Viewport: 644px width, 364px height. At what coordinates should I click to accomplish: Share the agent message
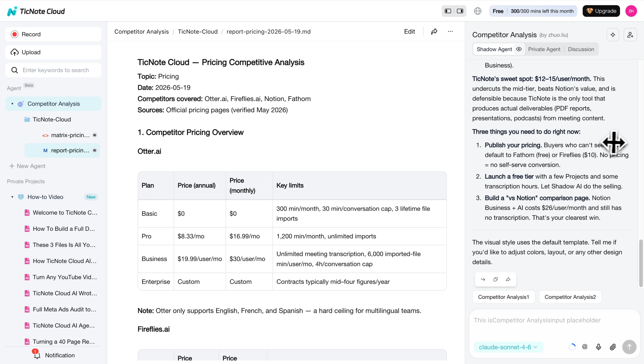(x=508, y=279)
